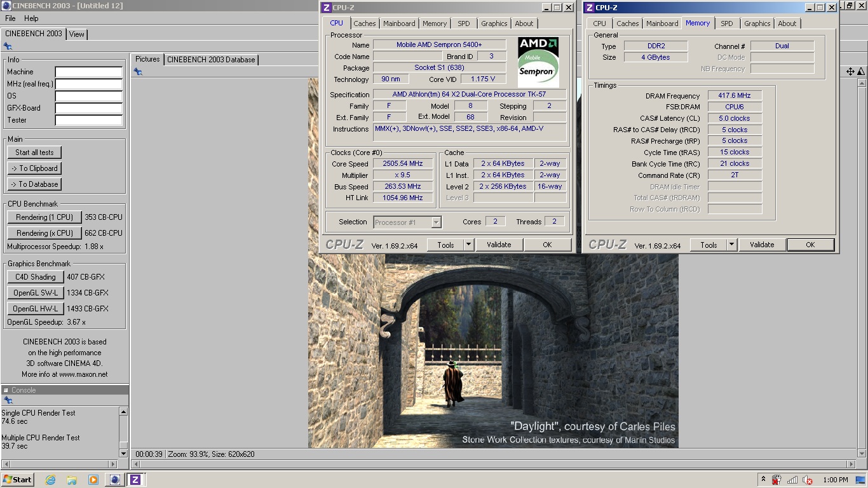
Task: Click the rendered Daylight image
Action: coord(493,351)
